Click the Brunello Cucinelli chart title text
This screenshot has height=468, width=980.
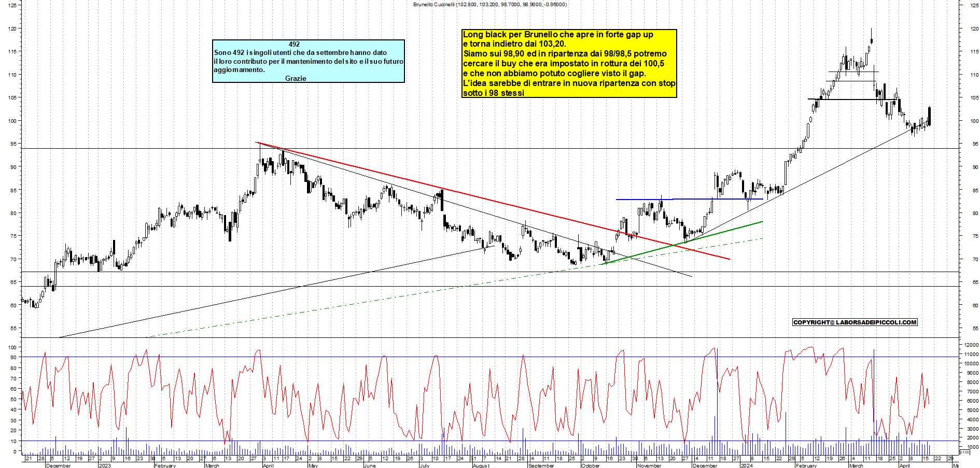(490, 4)
